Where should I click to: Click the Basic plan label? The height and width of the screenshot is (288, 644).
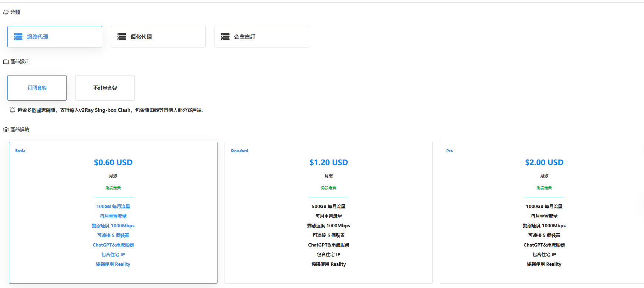(x=20, y=151)
